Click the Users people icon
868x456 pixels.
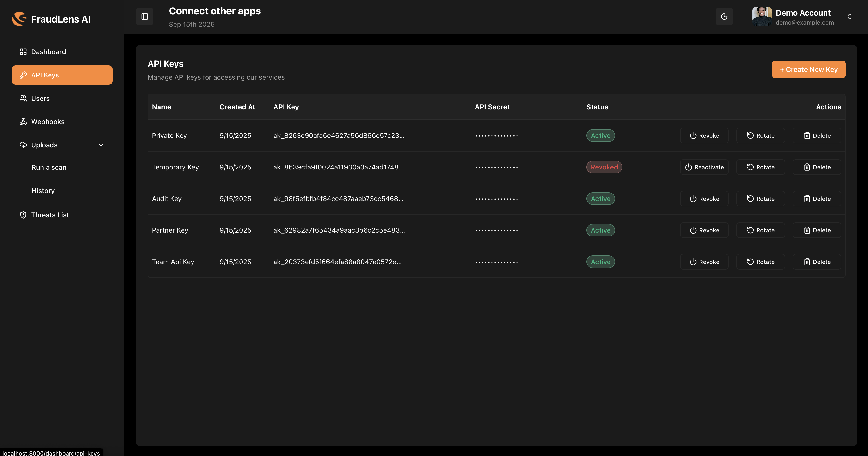23,98
